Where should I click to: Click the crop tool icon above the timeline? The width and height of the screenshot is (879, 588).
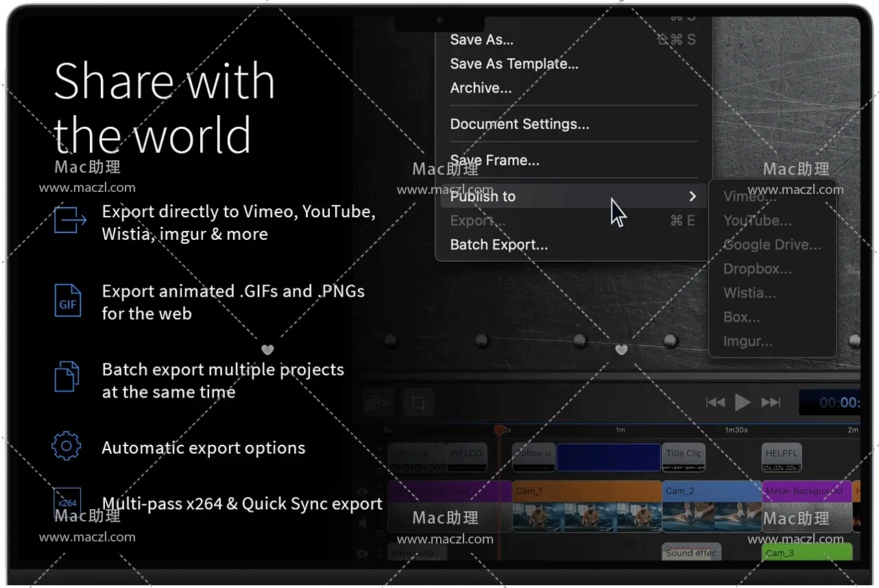click(418, 402)
